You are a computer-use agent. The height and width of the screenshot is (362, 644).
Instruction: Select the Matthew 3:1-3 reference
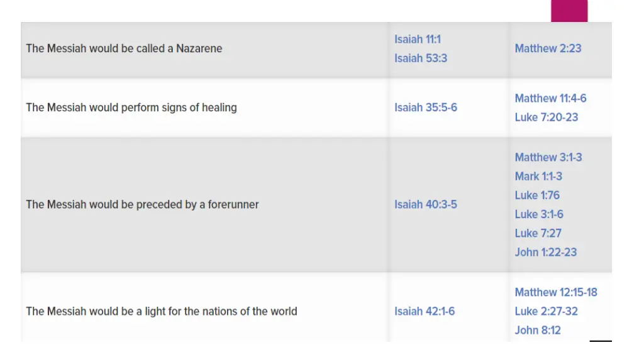click(x=548, y=158)
